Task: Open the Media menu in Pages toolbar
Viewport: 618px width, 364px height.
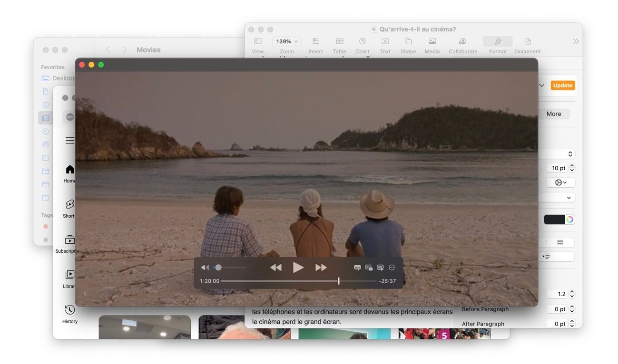Action: click(x=432, y=46)
